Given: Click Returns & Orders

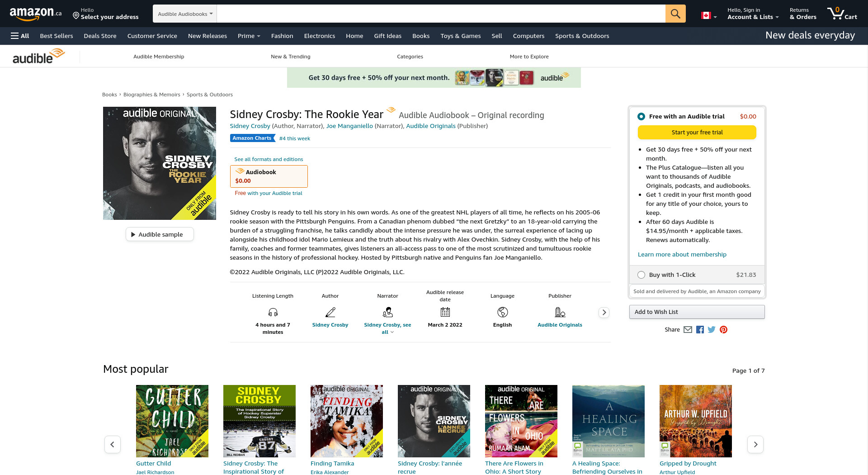Looking at the screenshot, I should [803, 14].
